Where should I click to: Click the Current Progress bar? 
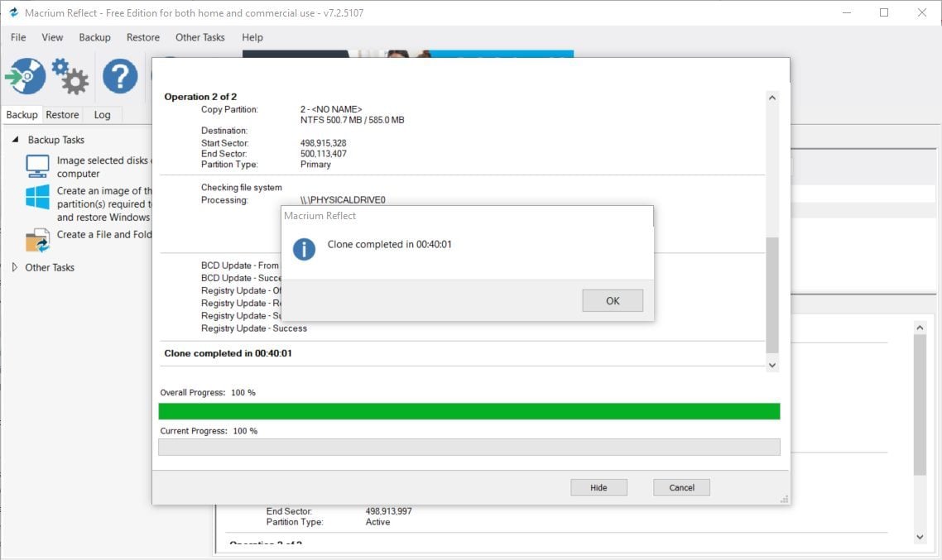tap(469, 448)
